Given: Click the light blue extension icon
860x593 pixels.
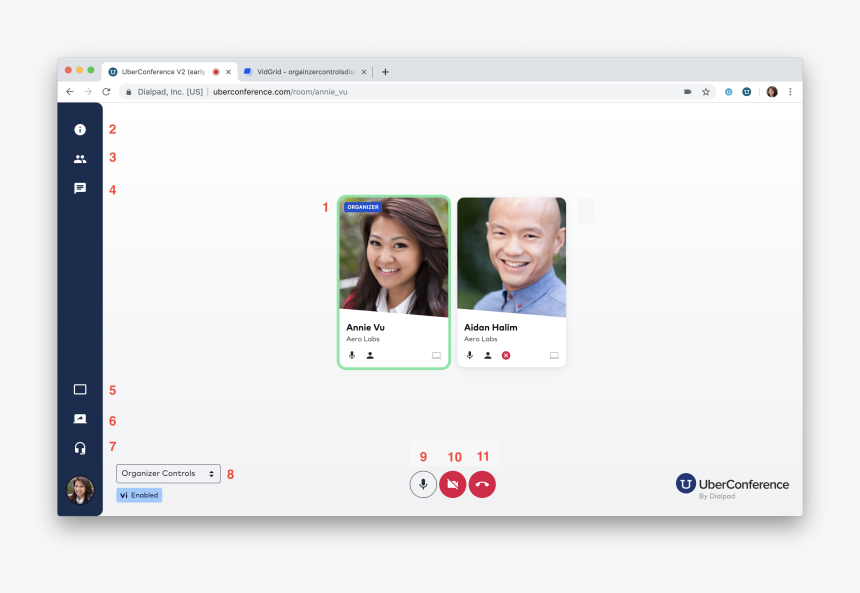Looking at the screenshot, I should 728,92.
